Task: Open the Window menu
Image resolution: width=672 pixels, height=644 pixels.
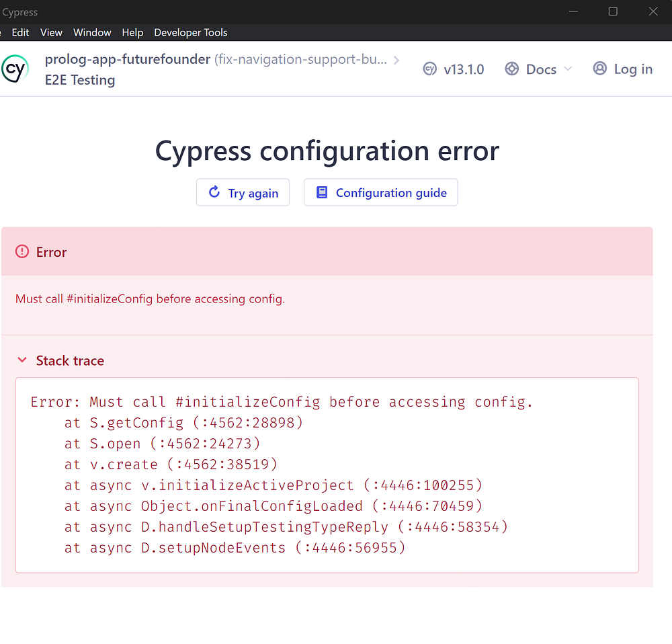Action: click(x=92, y=32)
